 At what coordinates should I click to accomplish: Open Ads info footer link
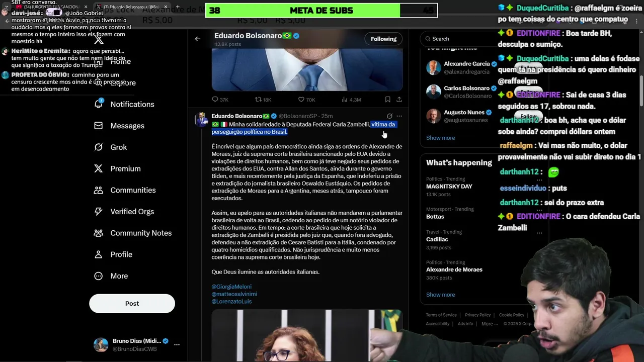click(465, 324)
